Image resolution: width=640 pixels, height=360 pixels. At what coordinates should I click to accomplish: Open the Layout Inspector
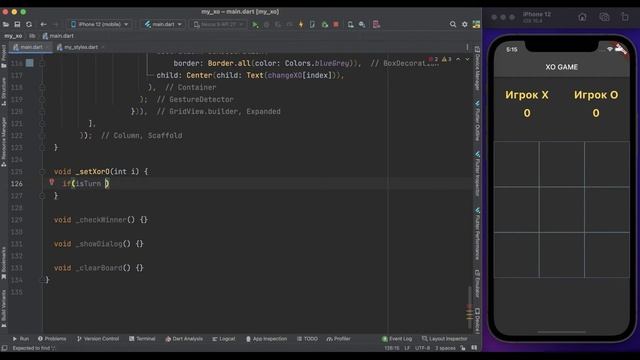pos(444,339)
